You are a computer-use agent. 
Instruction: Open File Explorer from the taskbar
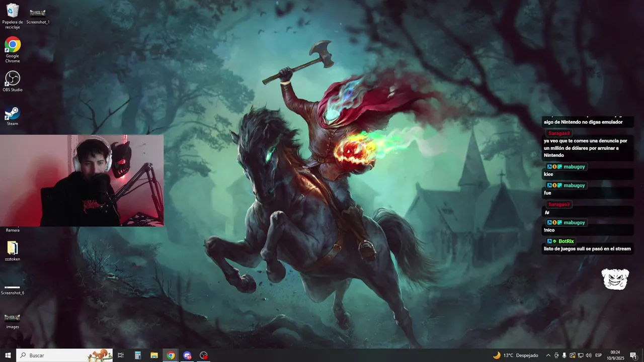click(x=154, y=355)
